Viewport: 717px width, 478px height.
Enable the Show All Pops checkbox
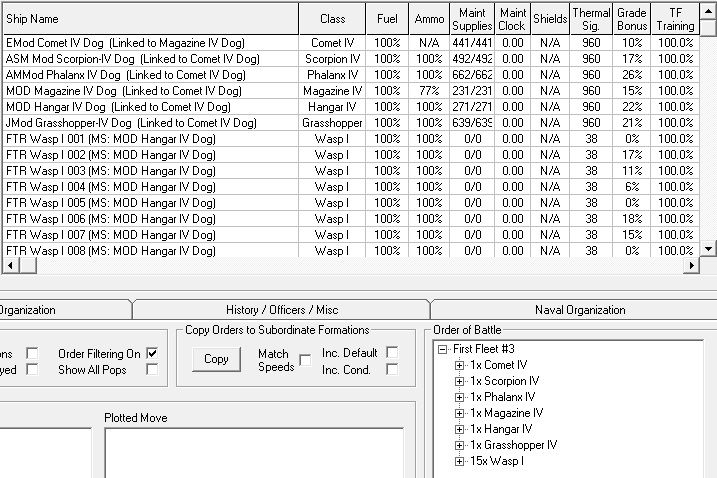pyautogui.click(x=152, y=369)
